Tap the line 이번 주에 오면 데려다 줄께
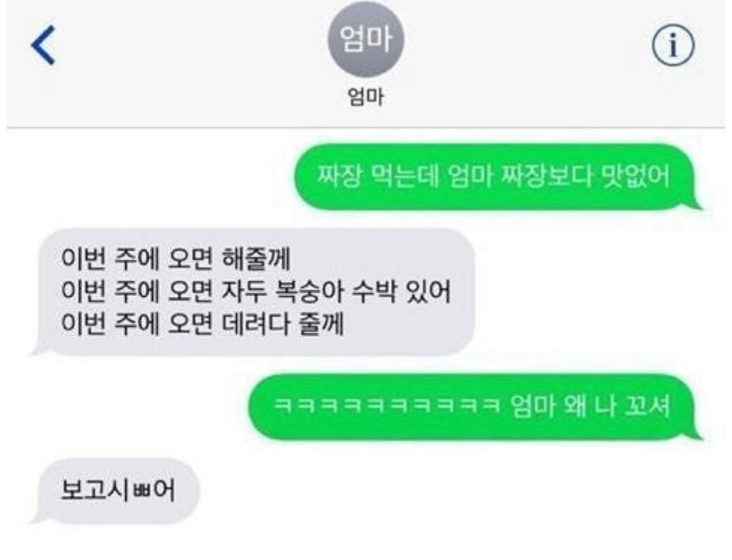Screen dimensions: 732x560 tap(202, 323)
